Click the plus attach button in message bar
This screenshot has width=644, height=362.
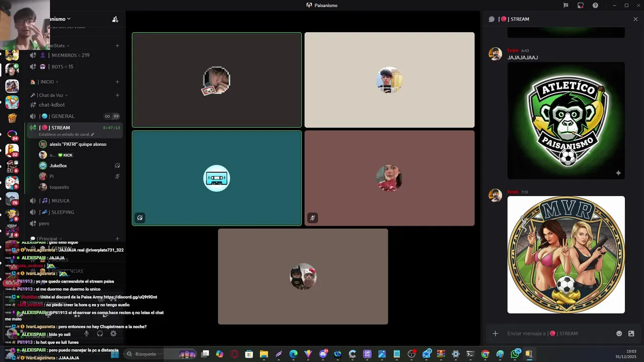click(x=495, y=333)
